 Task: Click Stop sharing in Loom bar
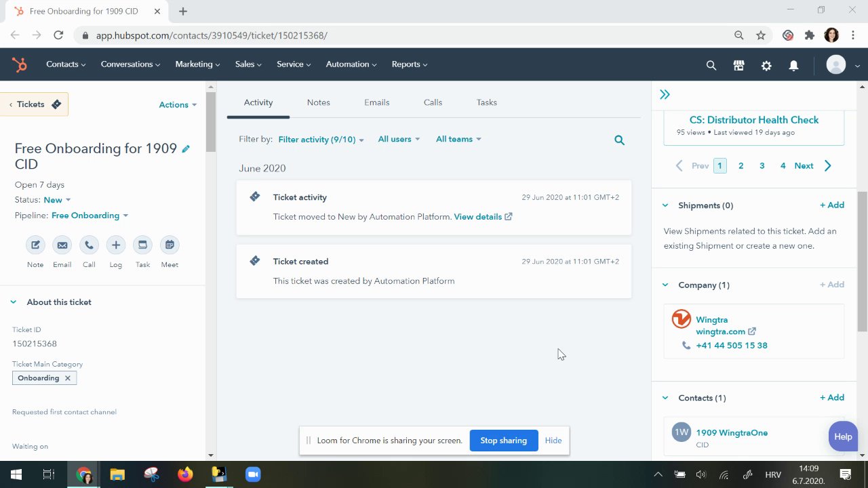[504, 441]
